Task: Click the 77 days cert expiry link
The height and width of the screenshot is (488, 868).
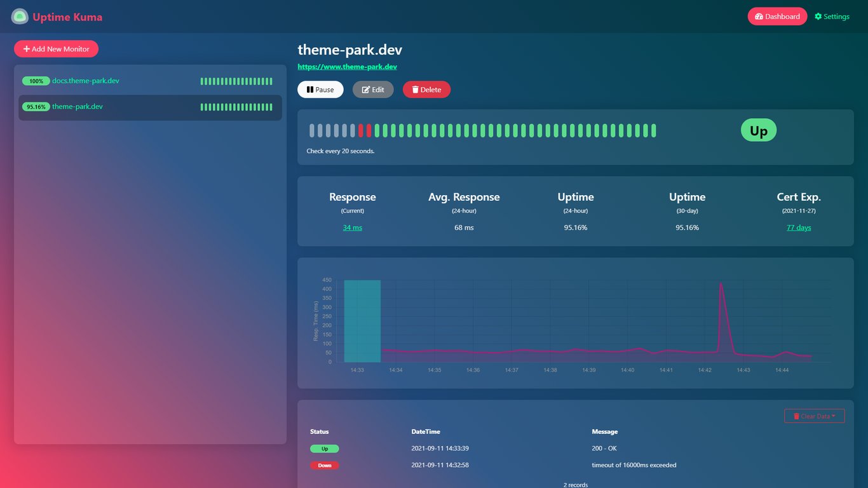Action: [x=799, y=227]
